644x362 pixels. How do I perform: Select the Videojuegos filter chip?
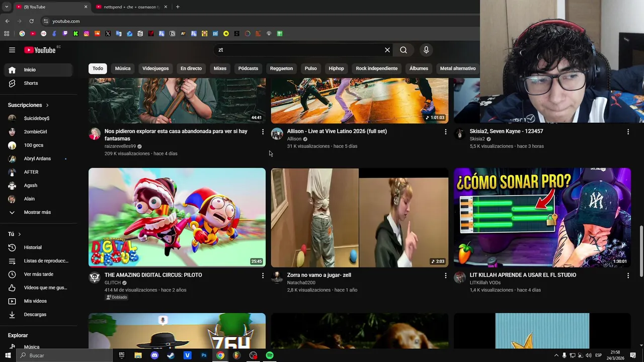155,68
